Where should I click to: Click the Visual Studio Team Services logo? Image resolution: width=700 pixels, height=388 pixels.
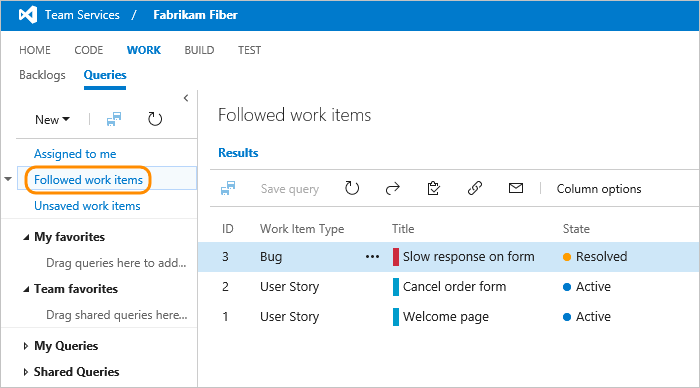click(28, 15)
